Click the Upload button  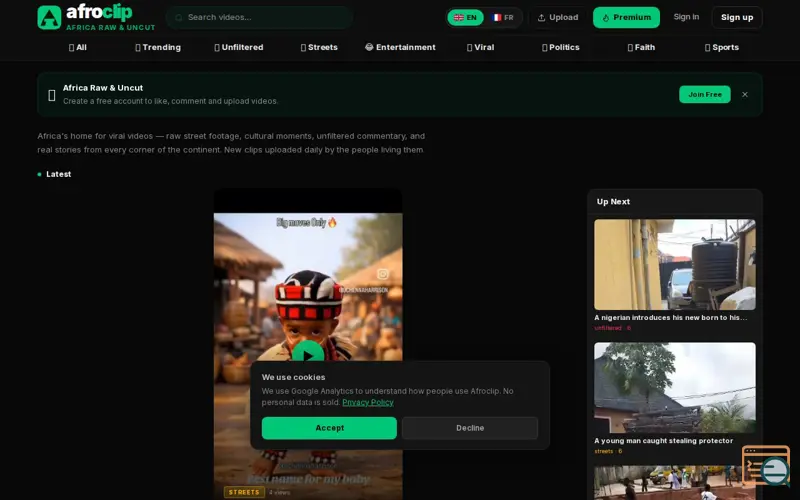coord(558,17)
